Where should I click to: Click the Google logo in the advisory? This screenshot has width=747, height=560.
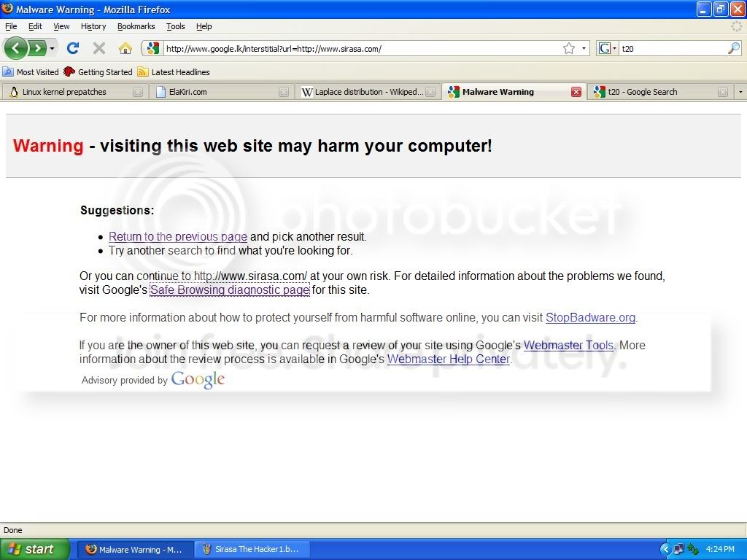click(198, 379)
